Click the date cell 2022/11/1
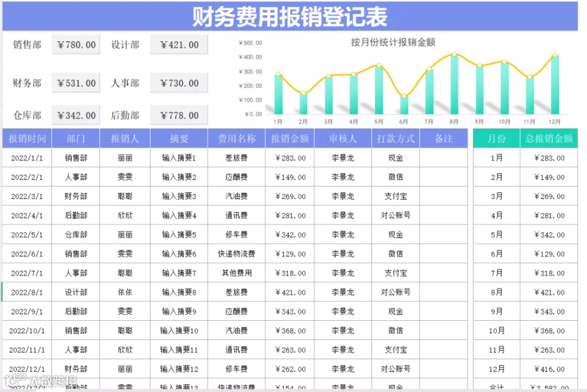587x392 pixels. pos(27,350)
